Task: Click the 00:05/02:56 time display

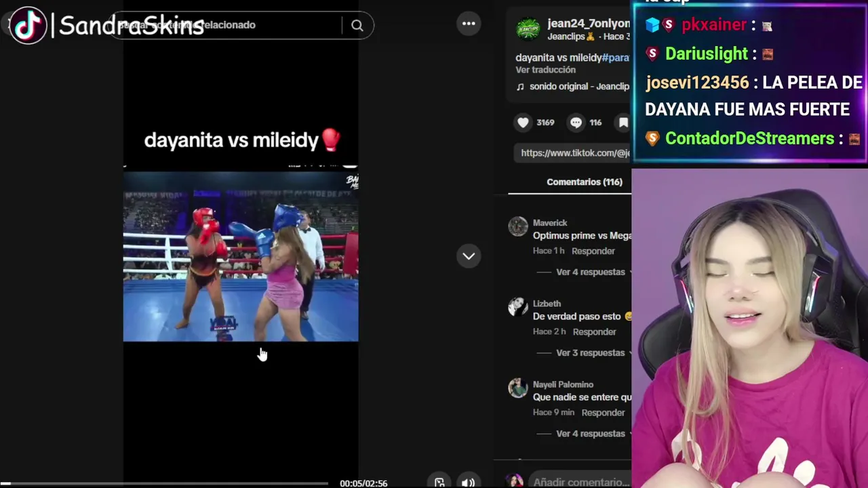Action: pos(363,483)
